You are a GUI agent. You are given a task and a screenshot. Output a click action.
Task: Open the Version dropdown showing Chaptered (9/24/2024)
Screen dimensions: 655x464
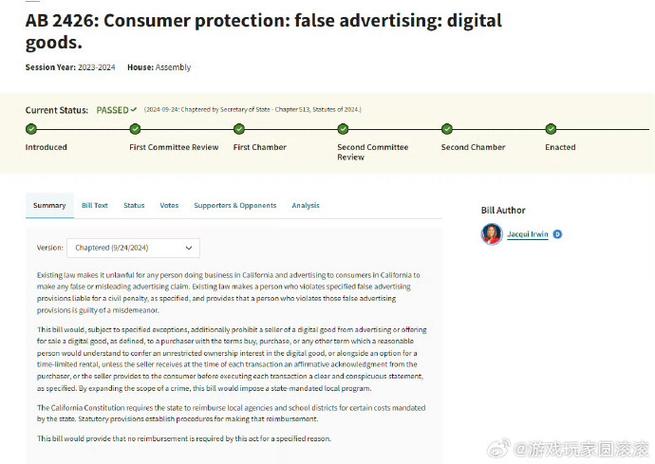point(133,248)
